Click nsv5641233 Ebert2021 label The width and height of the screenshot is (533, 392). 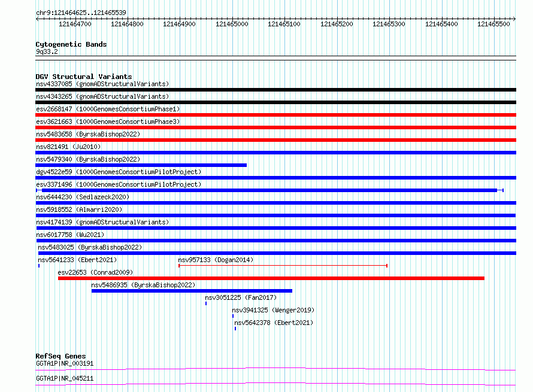[x=77, y=260]
